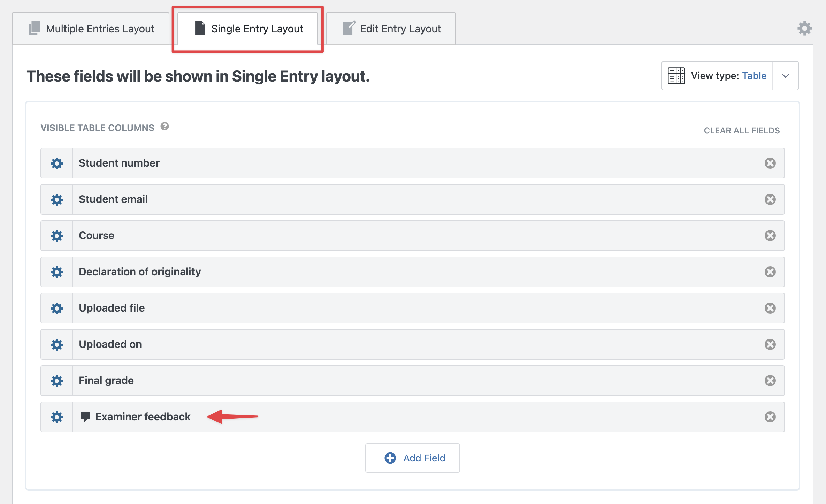Remove the Student number field
The height and width of the screenshot is (504, 826).
tap(770, 163)
